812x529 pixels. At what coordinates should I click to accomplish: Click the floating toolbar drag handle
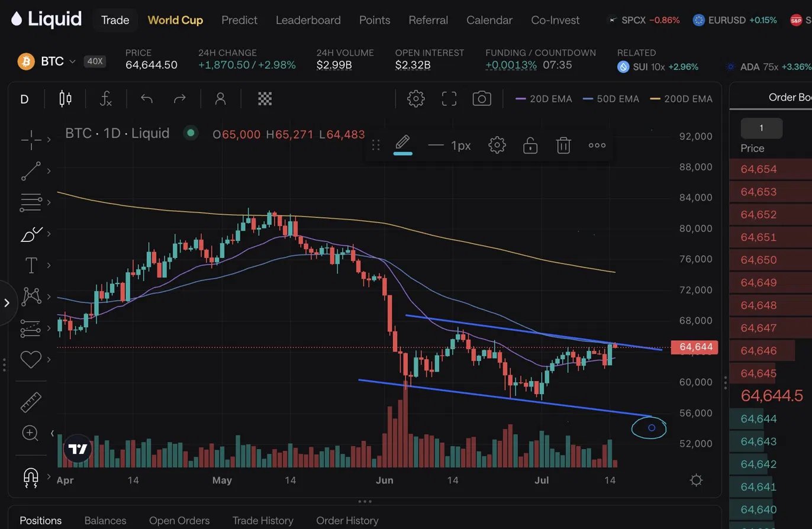[x=375, y=145]
